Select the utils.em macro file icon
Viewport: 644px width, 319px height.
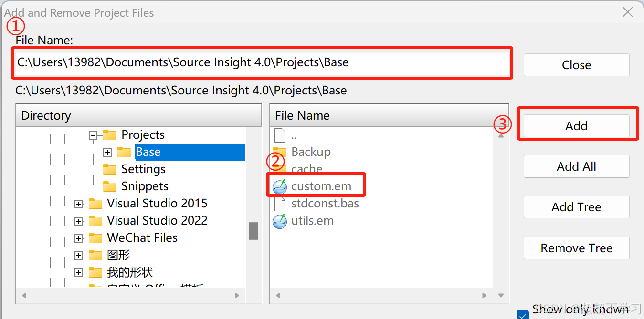(280, 221)
